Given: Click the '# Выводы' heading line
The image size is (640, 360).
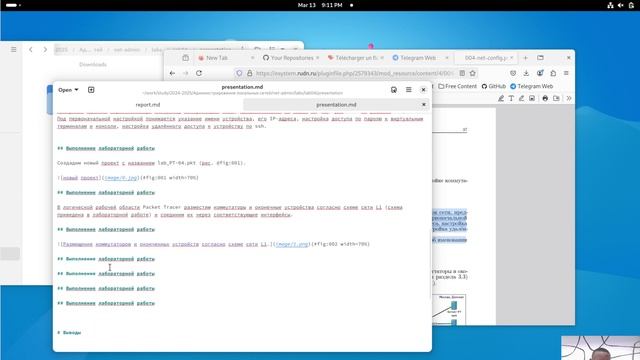Looking at the screenshot, I should click(x=69, y=333).
